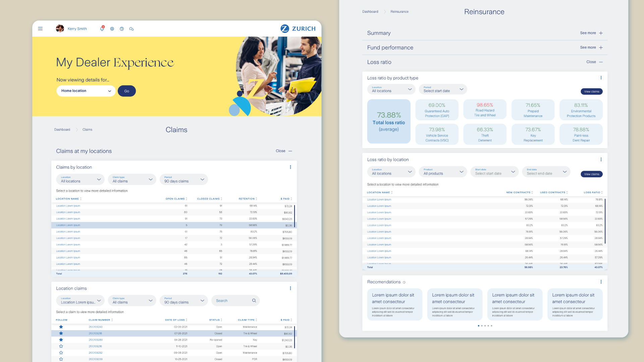Viewport: 644px width, 362px height.
Task: Follow claim 2100109216 with its star
Action: pos(61,346)
